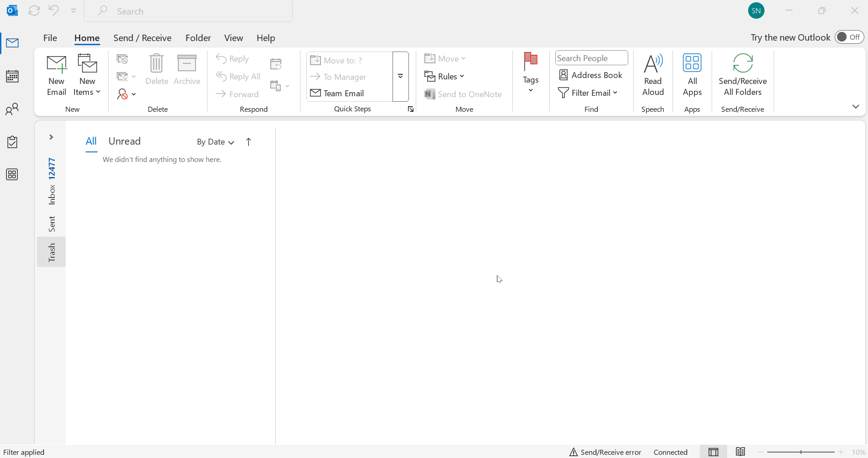Click the Forward button

click(237, 94)
